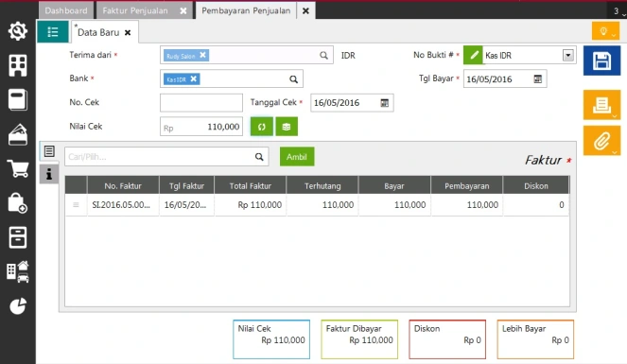Click the No. Cek input field
Screen dimensions: 627x364
click(x=201, y=103)
